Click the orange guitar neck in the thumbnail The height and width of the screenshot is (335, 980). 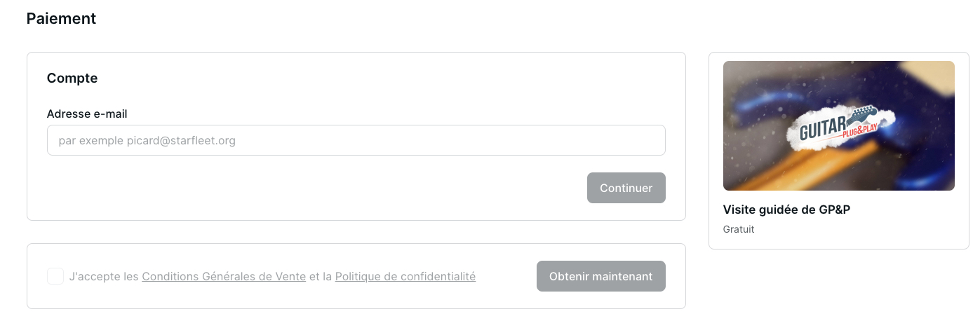click(x=807, y=172)
